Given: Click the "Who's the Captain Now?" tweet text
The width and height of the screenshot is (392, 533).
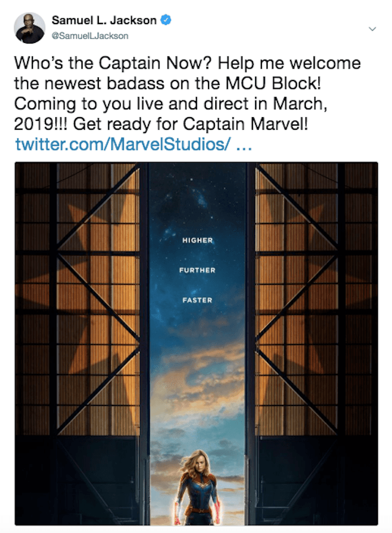Looking at the screenshot, I should [113, 63].
